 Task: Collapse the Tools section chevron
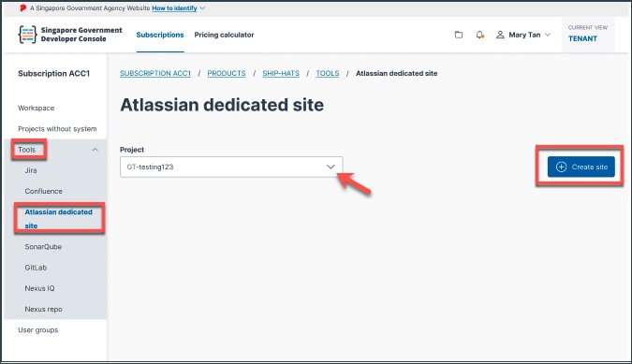pos(96,150)
